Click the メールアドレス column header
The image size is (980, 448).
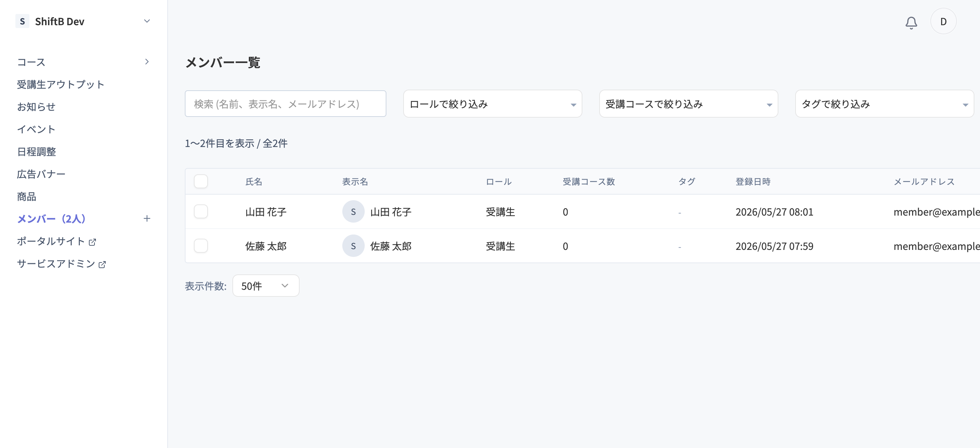[924, 182]
